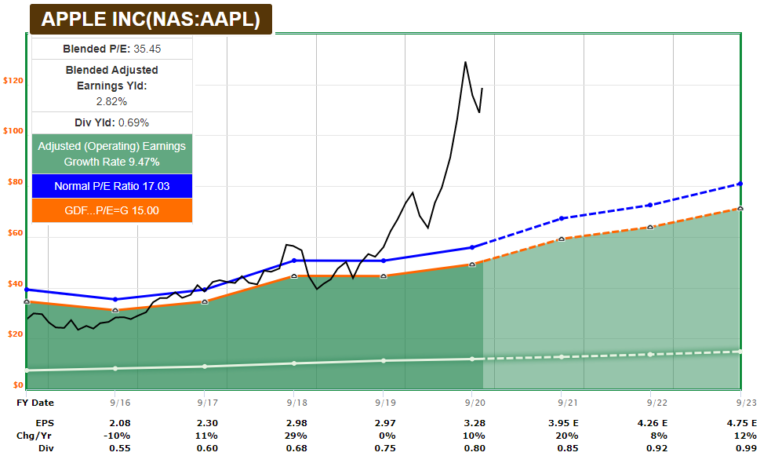760x456 pixels.
Task: Click the APPLE INC(NAS:AAPL) title banner
Action: tap(150, 19)
